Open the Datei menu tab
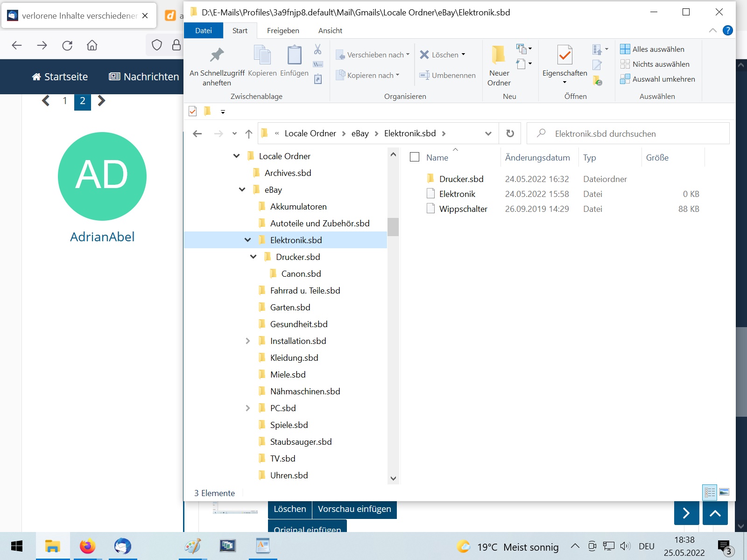This screenshot has height=560, width=747. click(x=204, y=31)
